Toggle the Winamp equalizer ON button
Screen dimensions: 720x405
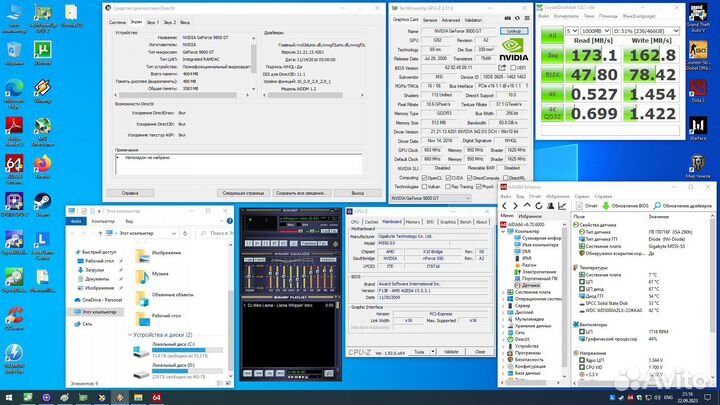pos(248,260)
